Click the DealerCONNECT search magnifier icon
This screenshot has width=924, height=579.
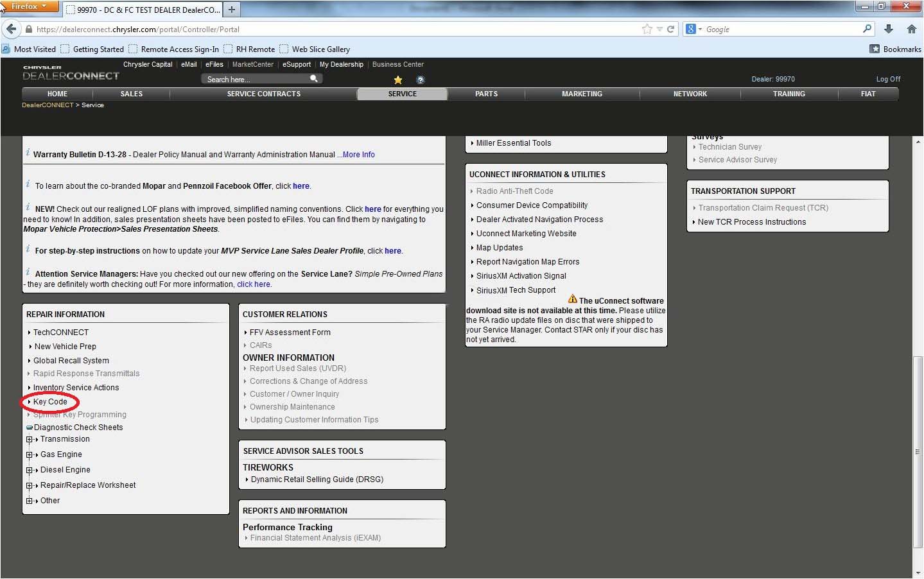tap(314, 78)
